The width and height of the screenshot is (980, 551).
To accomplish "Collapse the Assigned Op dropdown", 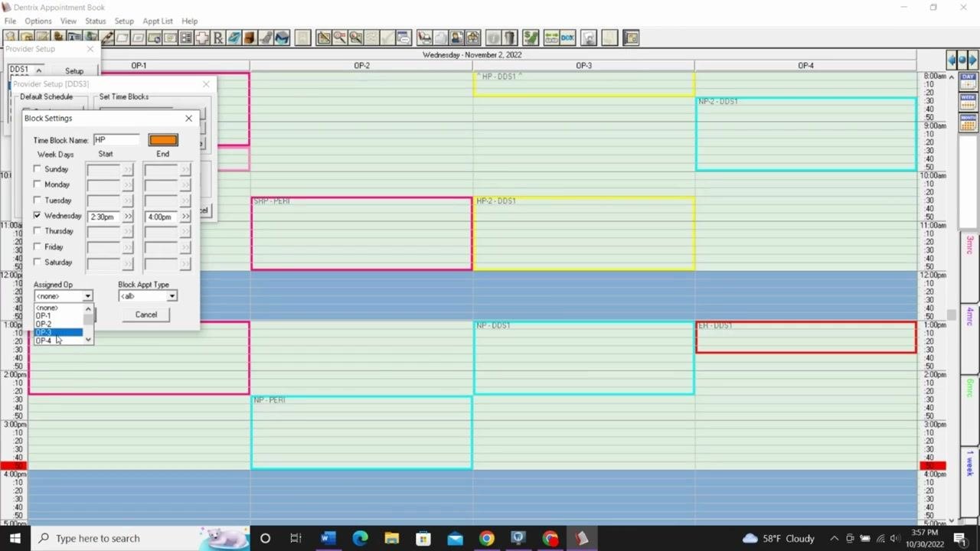I will [x=87, y=296].
